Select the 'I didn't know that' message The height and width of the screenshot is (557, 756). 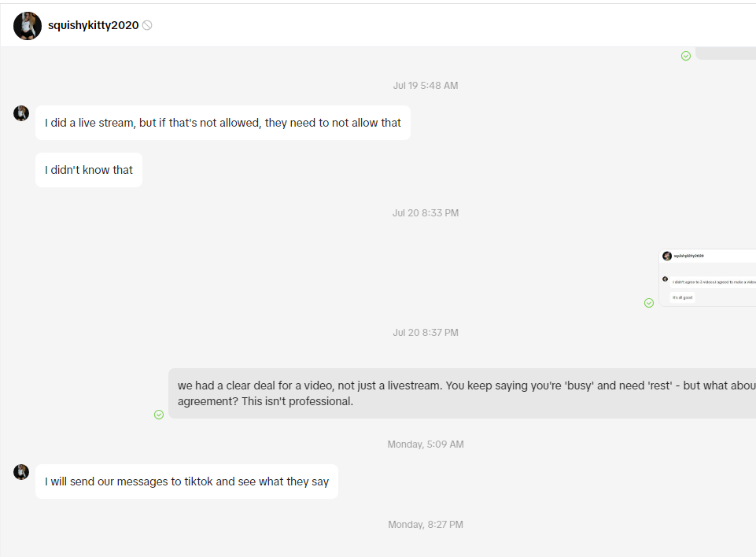tap(89, 170)
